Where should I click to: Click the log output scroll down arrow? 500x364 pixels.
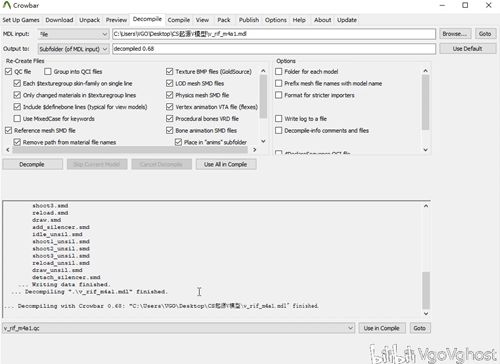tap(426, 313)
